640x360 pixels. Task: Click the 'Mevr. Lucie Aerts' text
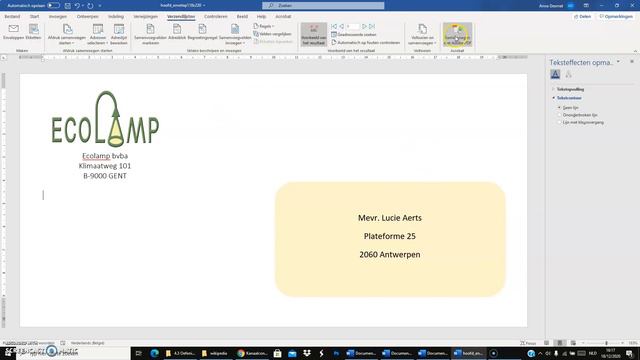(390, 218)
